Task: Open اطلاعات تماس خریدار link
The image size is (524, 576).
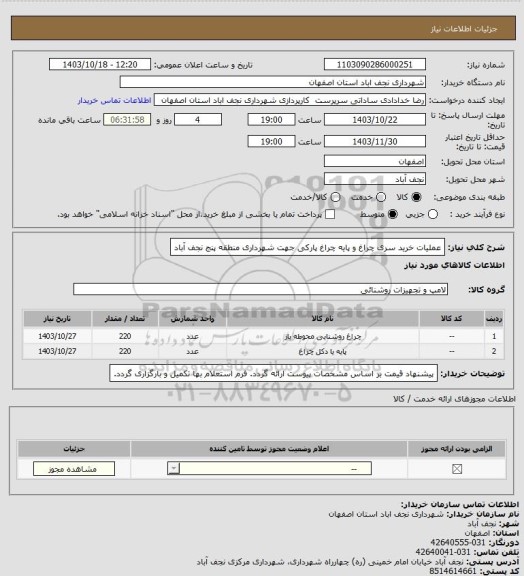Action: (x=114, y=100)
